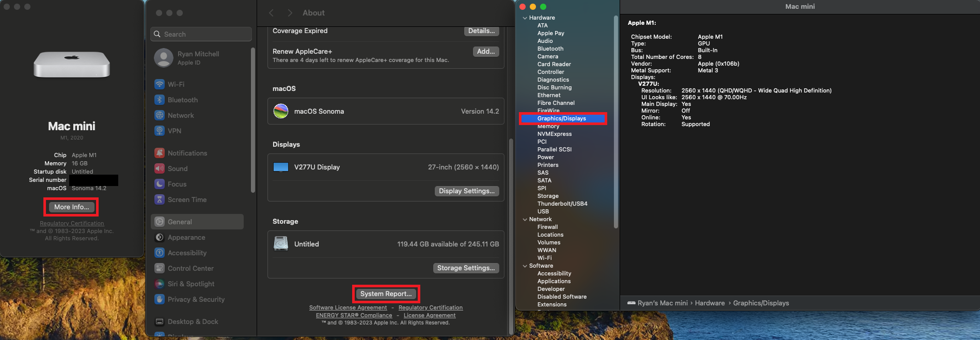Select Storage in System Report sidebar

click(x=548, y=196)
